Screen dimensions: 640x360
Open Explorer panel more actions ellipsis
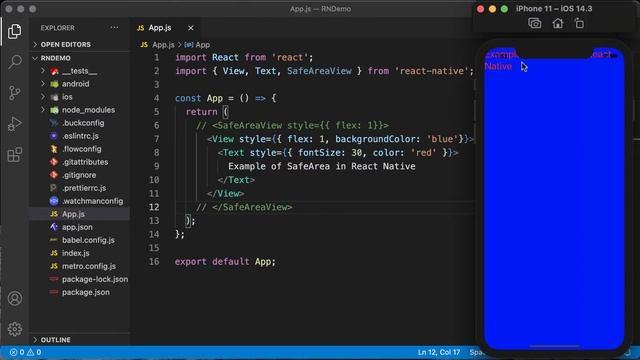(x=114, y=28)
